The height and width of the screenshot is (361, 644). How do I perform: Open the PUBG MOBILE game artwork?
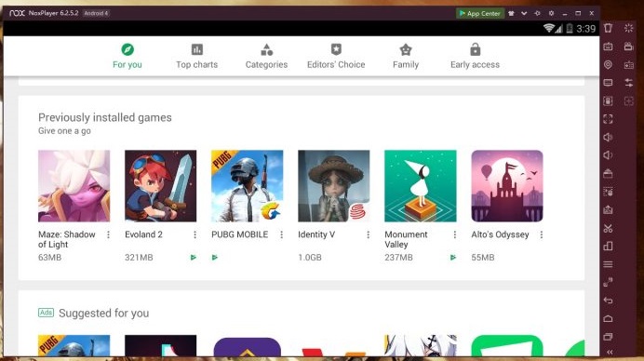click(x=248, y=186)
